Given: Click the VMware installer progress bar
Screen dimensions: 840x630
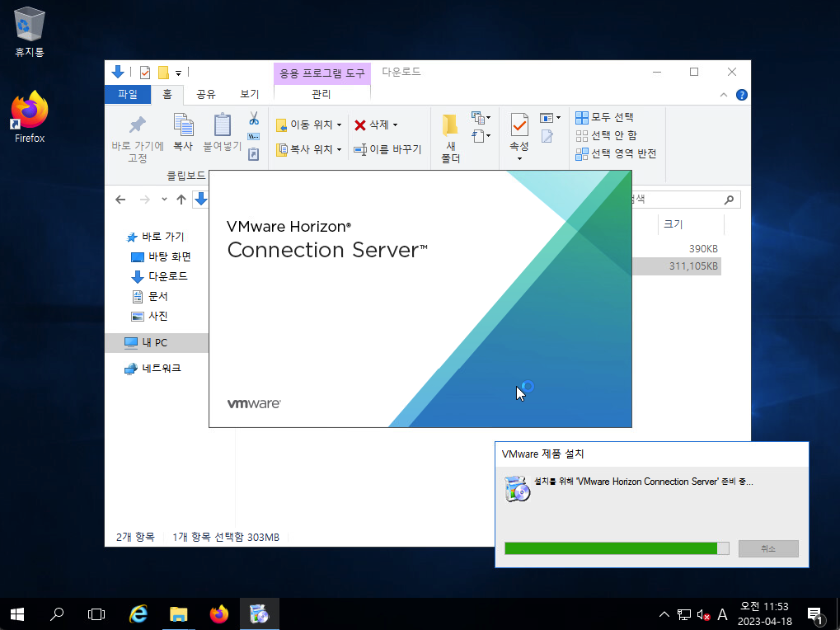Looking at the screenshot, I should click(x=617, y=548).
